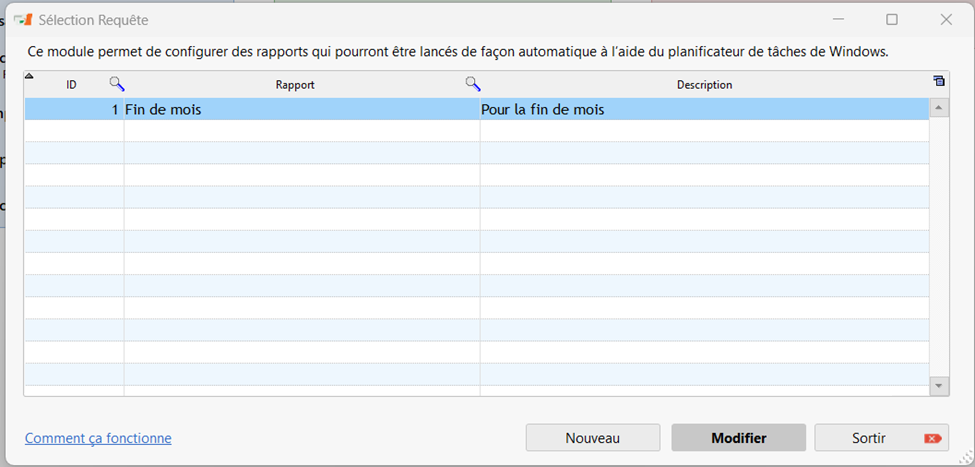Image resolution: width=975 pixels, height=467 pixels.
Task: Close the window using the title bar X
Action: click(x=945, y=20)
